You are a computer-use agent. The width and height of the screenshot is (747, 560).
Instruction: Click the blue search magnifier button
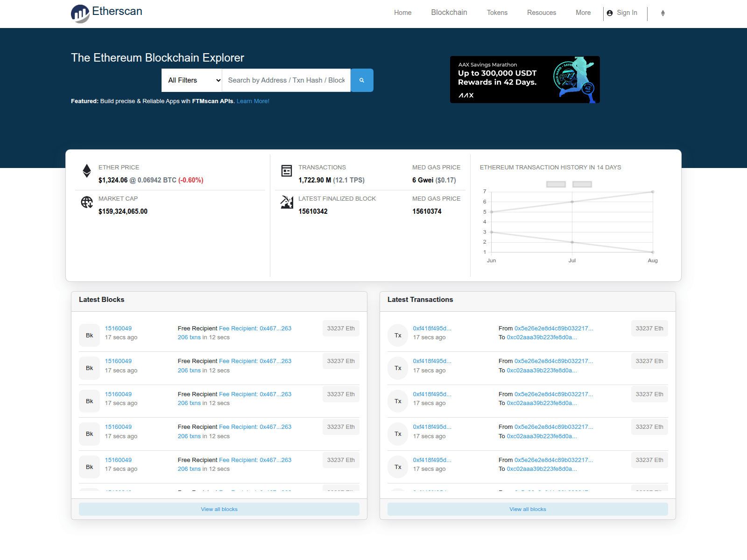pyautogui.click(x=362, y=80)
